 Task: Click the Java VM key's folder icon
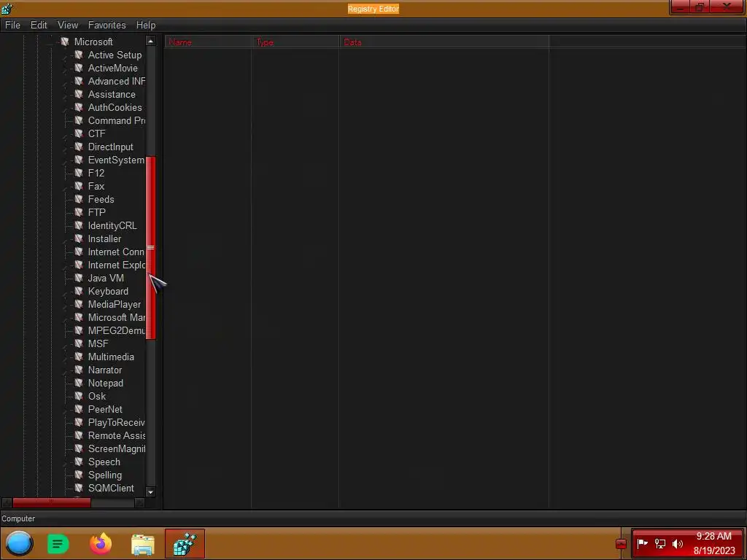pyautogui.click(x=79, y=278)
